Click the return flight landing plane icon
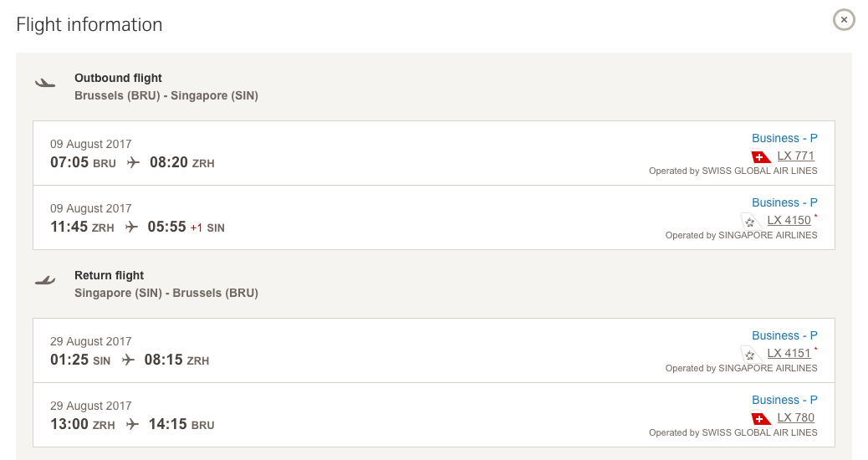The height and width of the screenshot is (460, 868). [44, 280]
